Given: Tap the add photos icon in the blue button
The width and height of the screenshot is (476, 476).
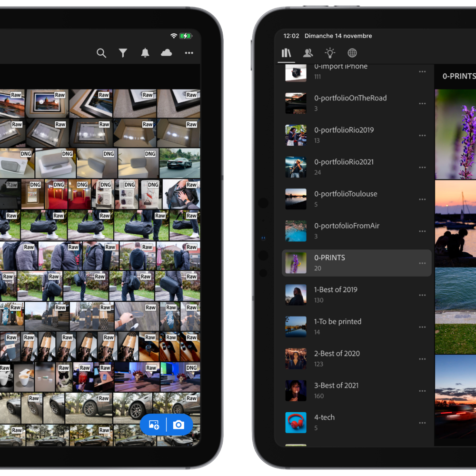Looking at the screenshot, I should tap(154, 425).
